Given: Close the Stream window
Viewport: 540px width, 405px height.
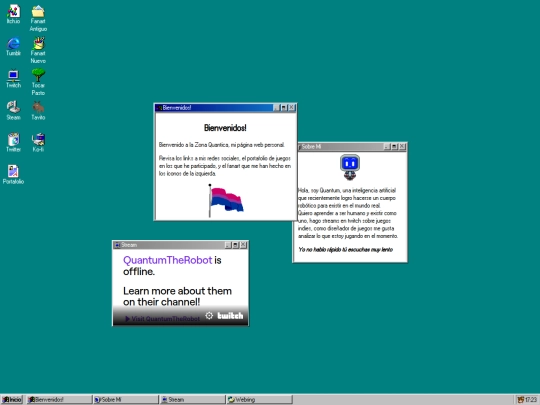Looking at the screenshot, I should (x=243, y=245).
